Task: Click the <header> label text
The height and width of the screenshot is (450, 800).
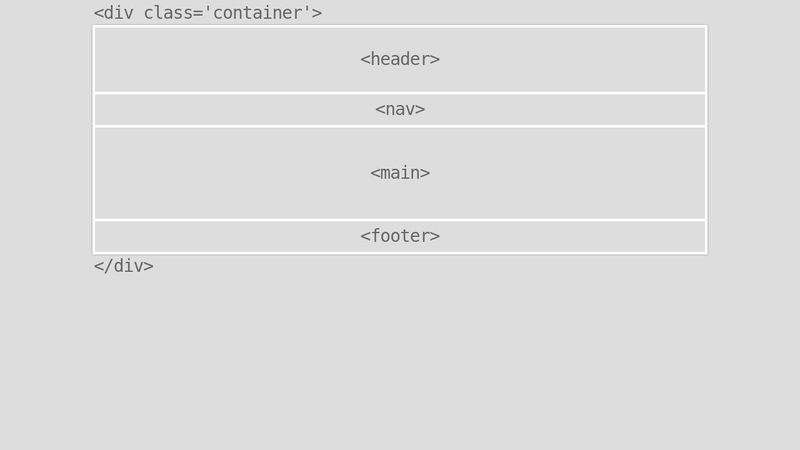Action: click(x=400, y=59)
